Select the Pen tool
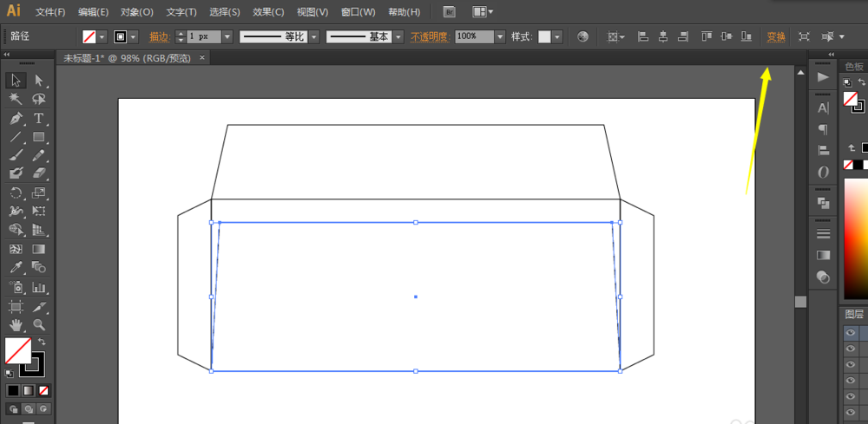Viewport: 868px width, 424px height. click(x=16, y=118)
